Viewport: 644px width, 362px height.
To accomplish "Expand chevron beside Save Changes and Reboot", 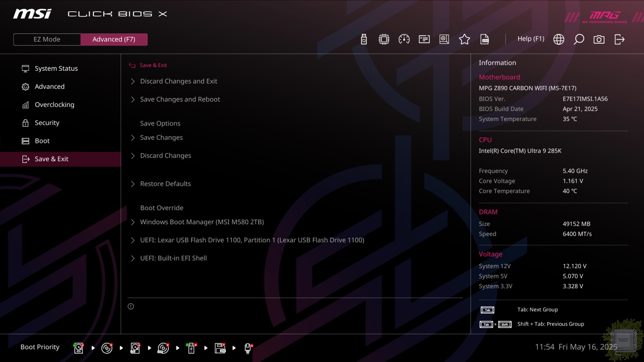I will (x=133, y=100).
